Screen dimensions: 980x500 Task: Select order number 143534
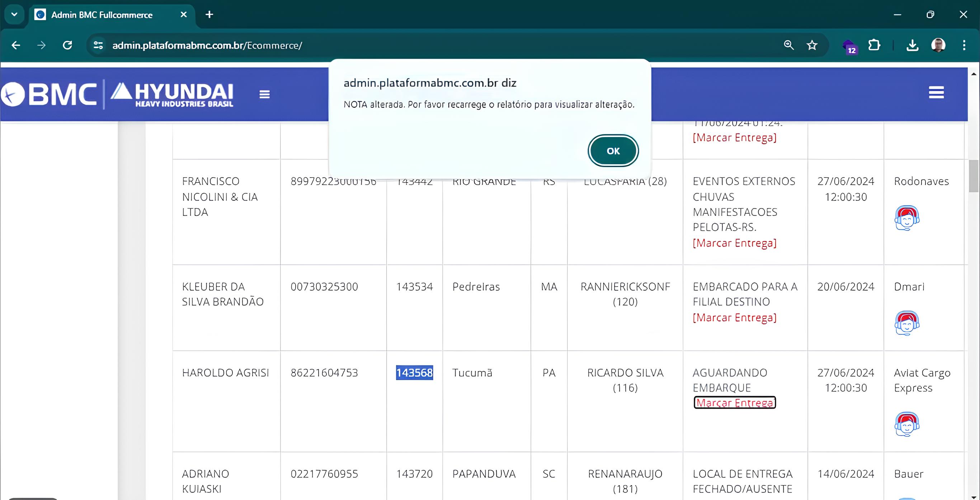414,287
